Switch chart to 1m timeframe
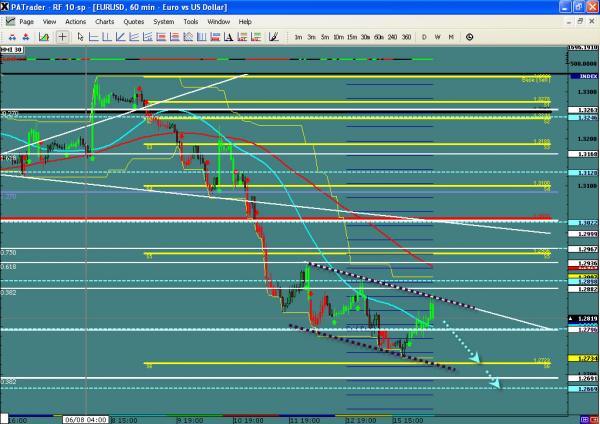This screenshot has height=424, width=600. 299,37
